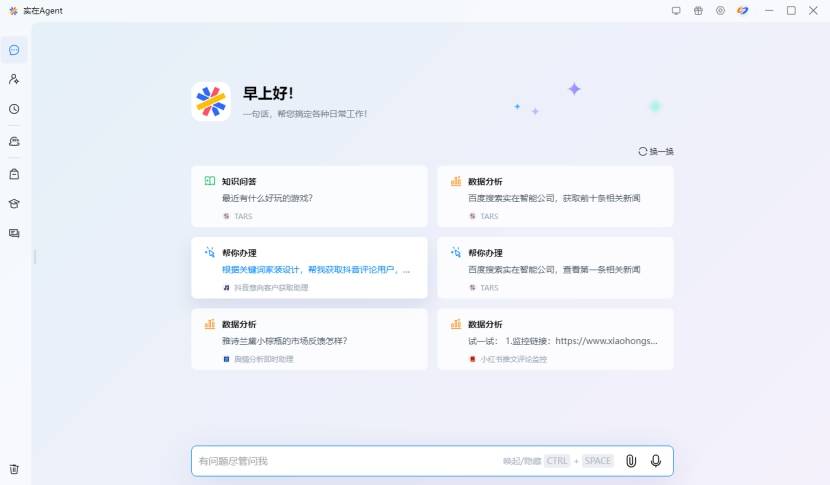830x485 pixels.
Task: Click the graduation cap learning icon
Action: point(14,204)
